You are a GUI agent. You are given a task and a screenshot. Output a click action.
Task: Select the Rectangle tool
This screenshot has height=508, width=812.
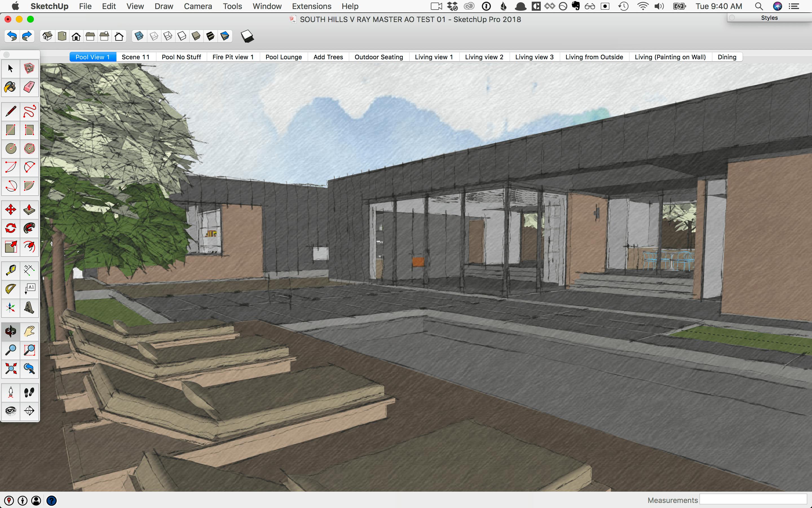pyautogui.click(x=11, y=130)
